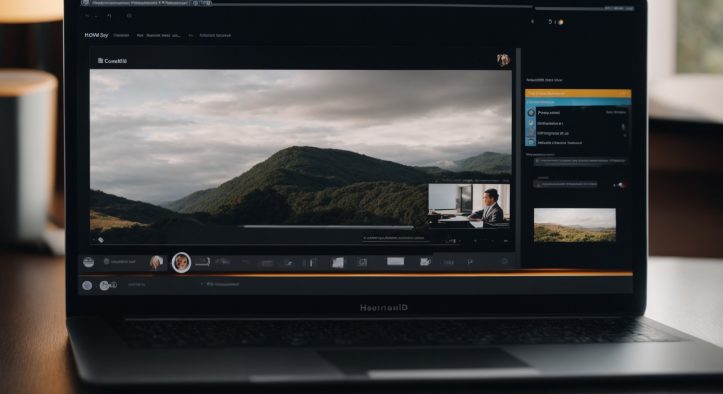Click the vertical scrollbar right of the preview
The image size is (723, 394).
click(518, 157)
